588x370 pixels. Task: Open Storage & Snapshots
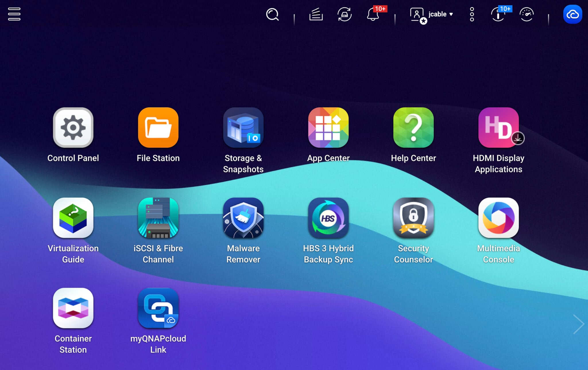pyautogui.click(x=243, y=128)
